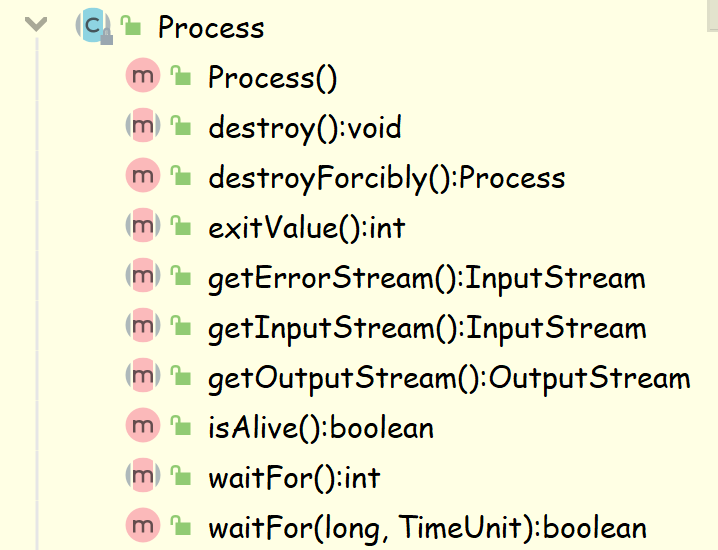
Task: Select exitValue():int entry
Action: pos(306,228)
